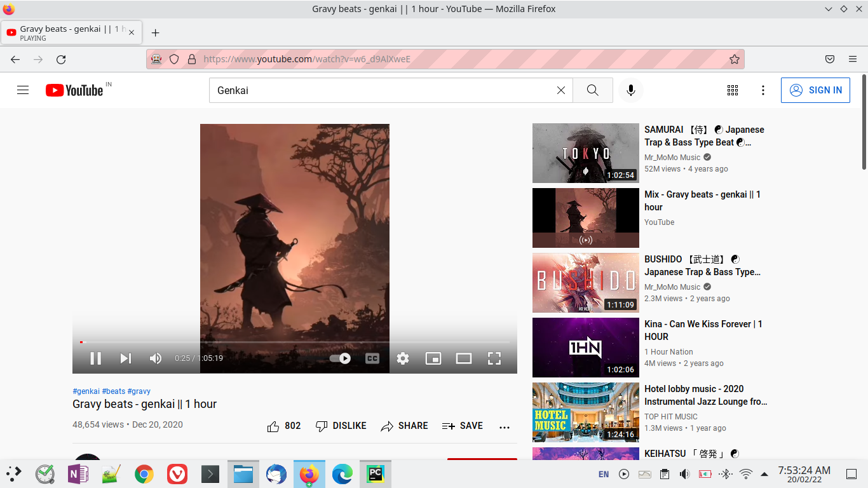Click the SIGN IN button
Viewport: 868px width, 488px height.
(815, 90)
